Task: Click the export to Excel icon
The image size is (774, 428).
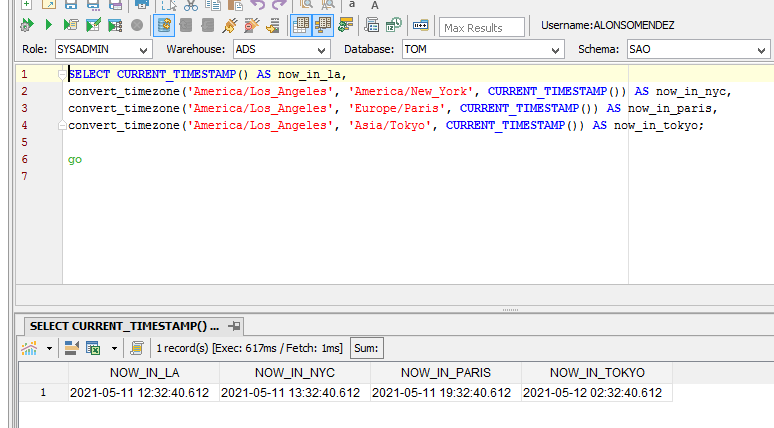Action: (x=93, y=348)
